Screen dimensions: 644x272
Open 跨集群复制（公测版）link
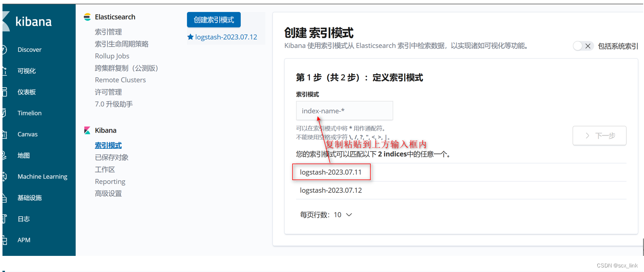click(128, 68)
